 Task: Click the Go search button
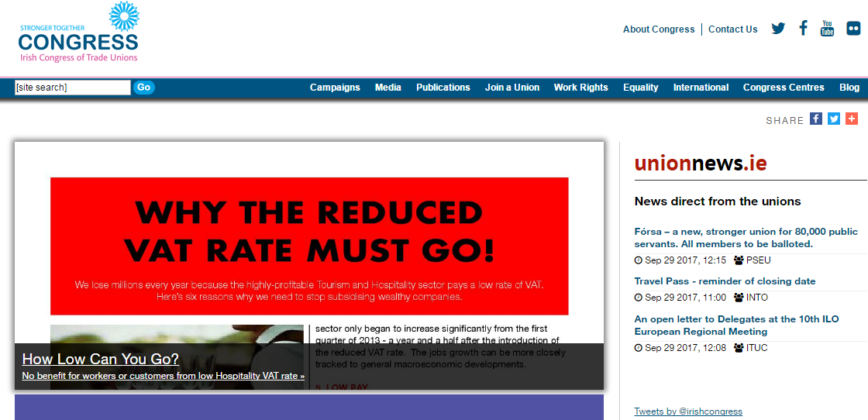tap(144, 88)
